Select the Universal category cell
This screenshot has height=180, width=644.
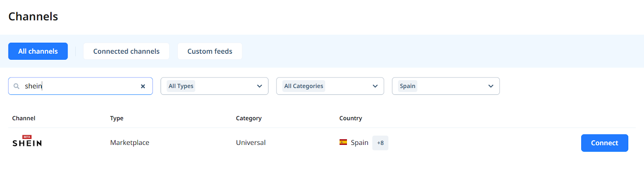point(251,143)
